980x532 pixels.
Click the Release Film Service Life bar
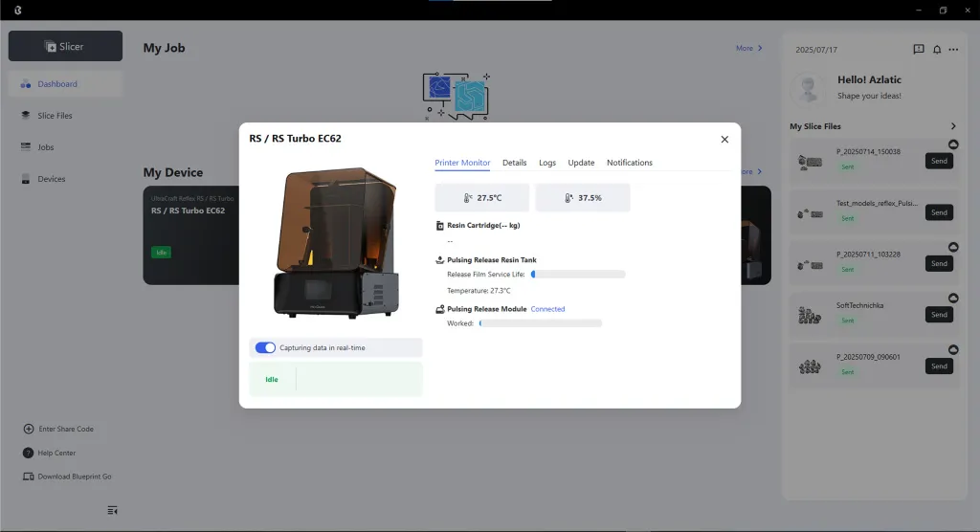point(578,275)
